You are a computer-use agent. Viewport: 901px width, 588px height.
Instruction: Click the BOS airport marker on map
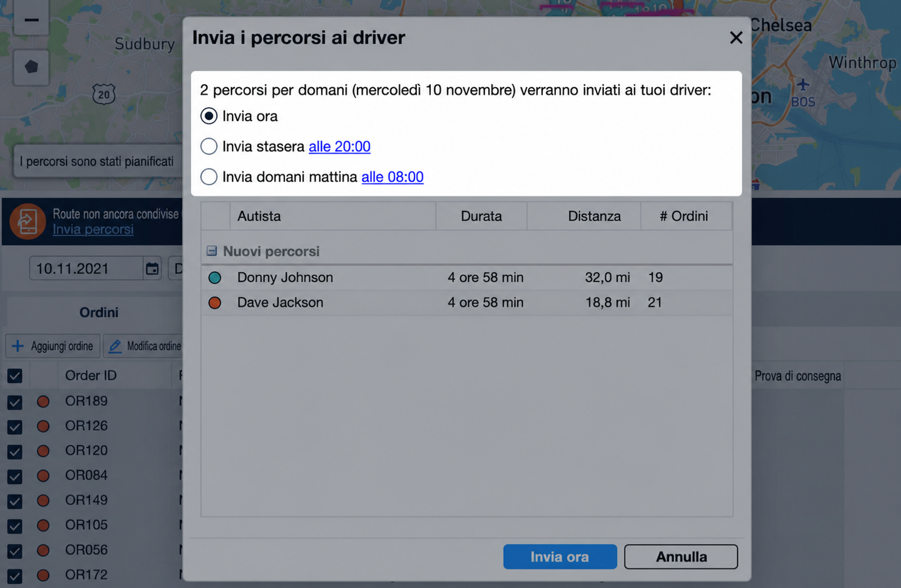point(803,94)
